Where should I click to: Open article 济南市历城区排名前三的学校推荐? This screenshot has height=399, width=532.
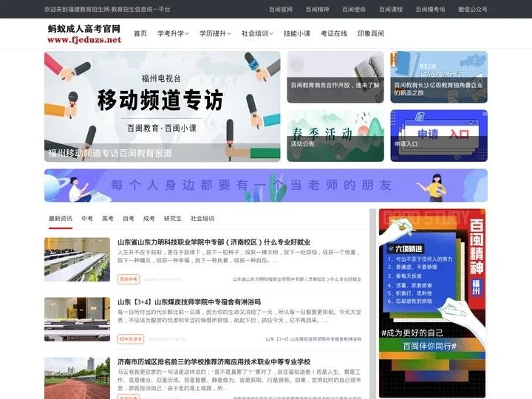click(214, 361)
